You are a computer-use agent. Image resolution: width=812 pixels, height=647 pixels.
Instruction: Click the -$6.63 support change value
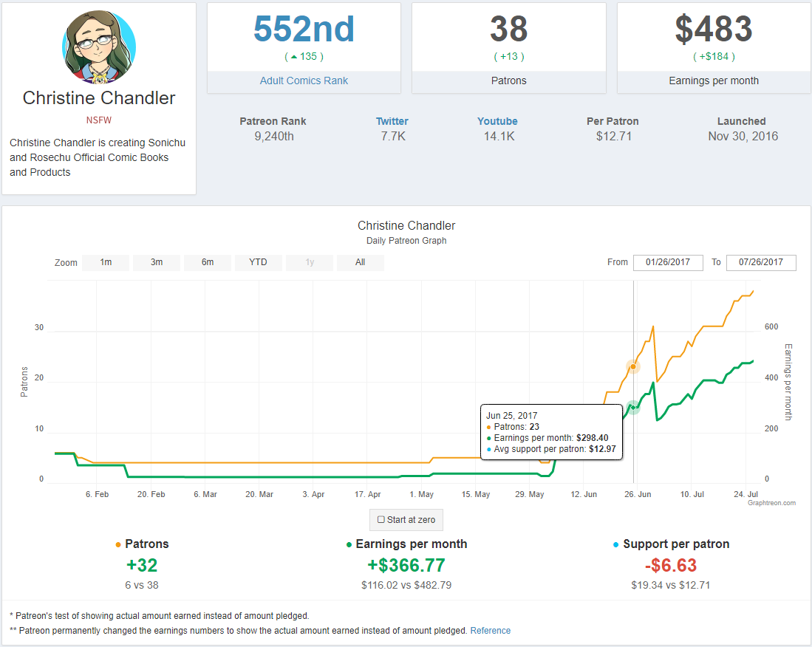(671, 565)
